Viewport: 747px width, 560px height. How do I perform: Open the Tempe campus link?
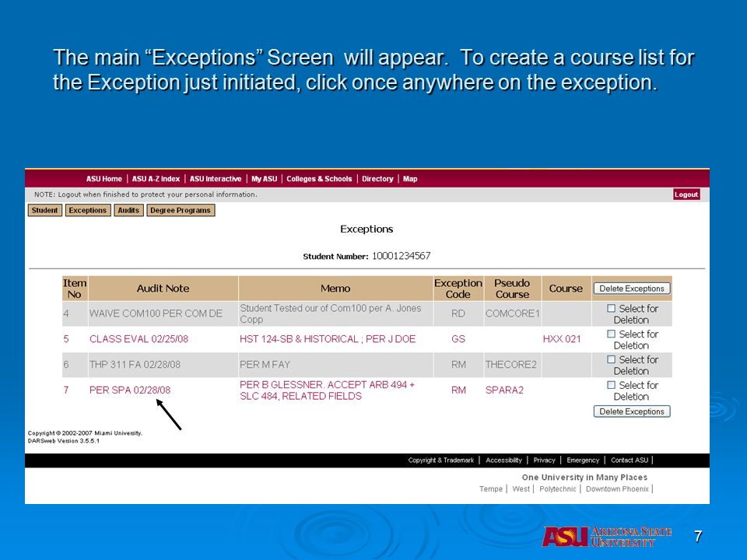point(491,489)
